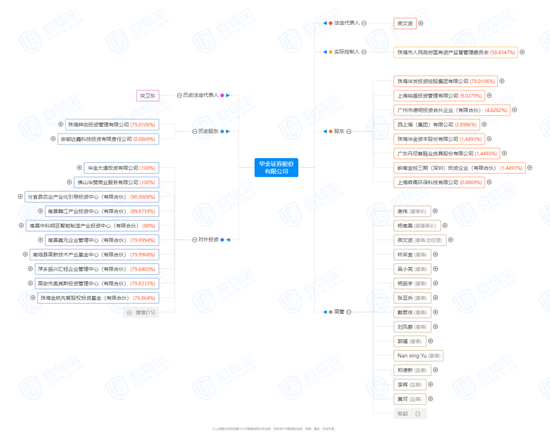Expand plus icon beside 2.8986% shareholder

point(484,125)
